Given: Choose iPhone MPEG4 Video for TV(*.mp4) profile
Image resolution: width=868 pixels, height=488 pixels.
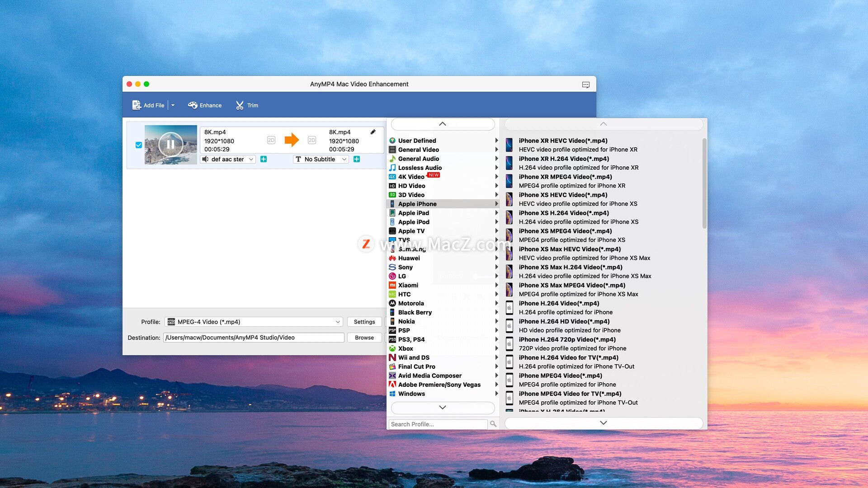Looking at the screenshot, I should point(603,398).
